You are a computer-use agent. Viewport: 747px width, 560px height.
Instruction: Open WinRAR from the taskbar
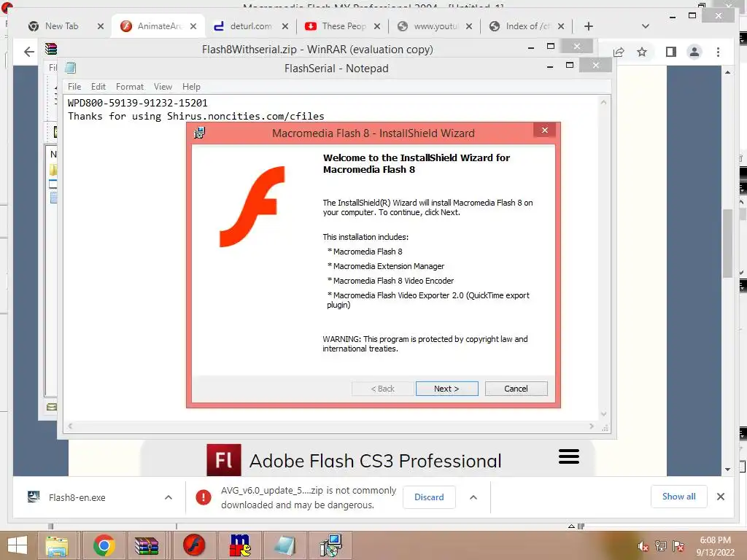(x=146, y=545)
